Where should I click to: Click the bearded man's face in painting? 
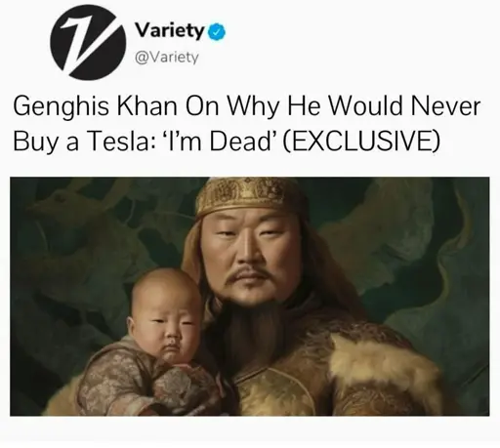tap(251, 259)
